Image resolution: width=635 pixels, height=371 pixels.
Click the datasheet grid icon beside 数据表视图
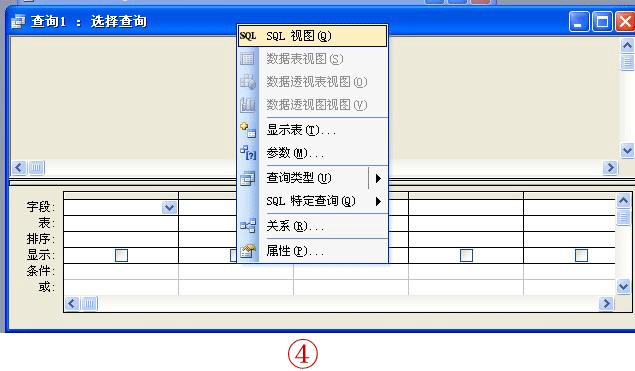(x=247, y=59)
